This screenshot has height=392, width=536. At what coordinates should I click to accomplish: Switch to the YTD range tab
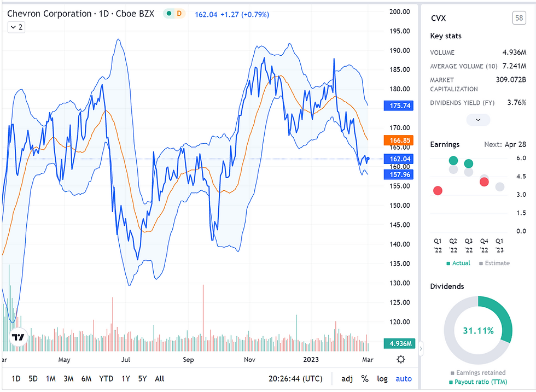(x=106, y=378)
